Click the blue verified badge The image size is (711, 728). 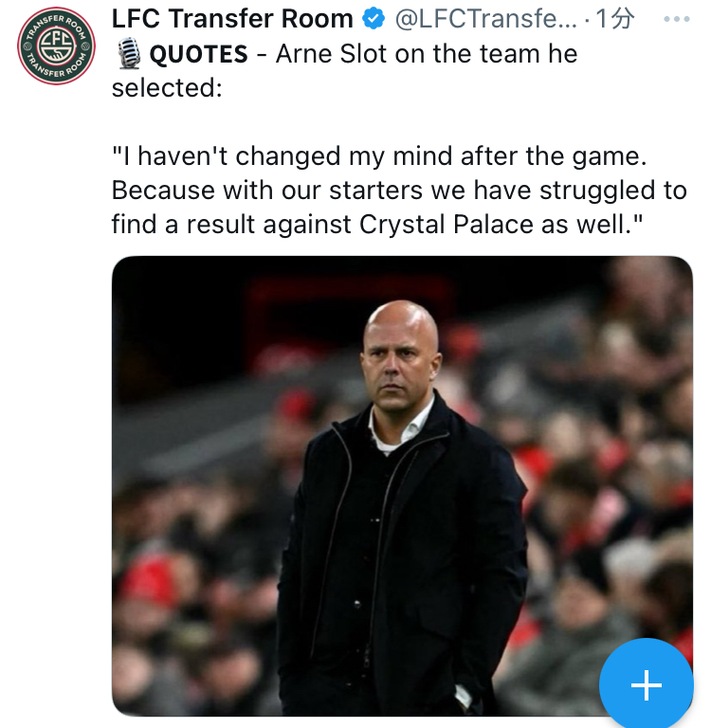(x=374, y=19)
